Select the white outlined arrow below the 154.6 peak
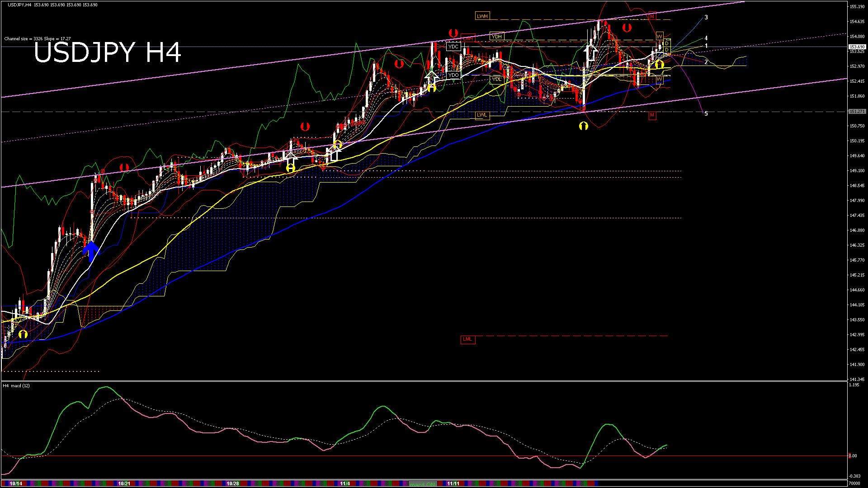The height and width of the screenshot is (488, 868). click(x=590, y=52)
